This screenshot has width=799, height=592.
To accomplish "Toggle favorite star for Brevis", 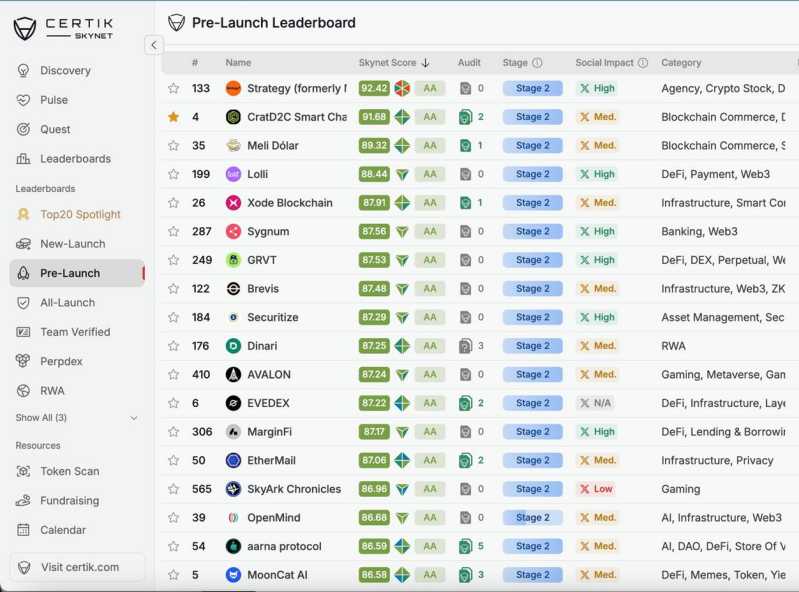I will 174,289.
